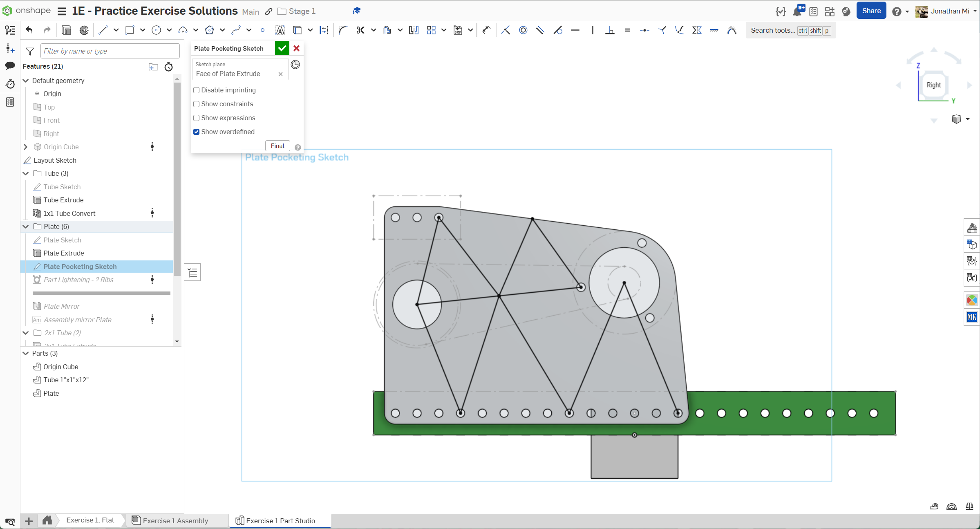Image resolution: width=980 pixels, height=529 pixels.
Task: Select the Trim tool scissors icon
Action: [x=360, y=30]
